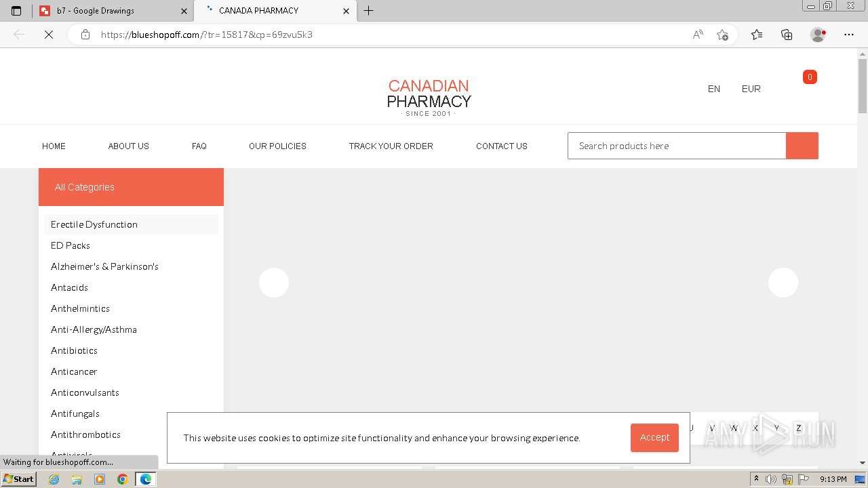Open Anthelmintics category

[x=80, y=308]
